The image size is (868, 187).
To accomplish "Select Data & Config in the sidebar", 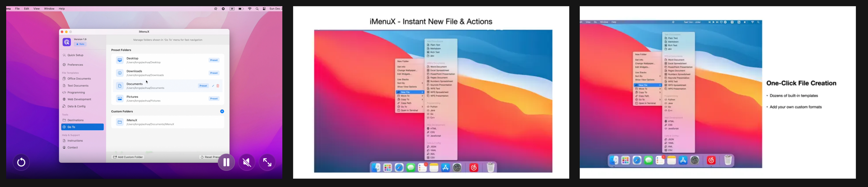I will point(76,107).
